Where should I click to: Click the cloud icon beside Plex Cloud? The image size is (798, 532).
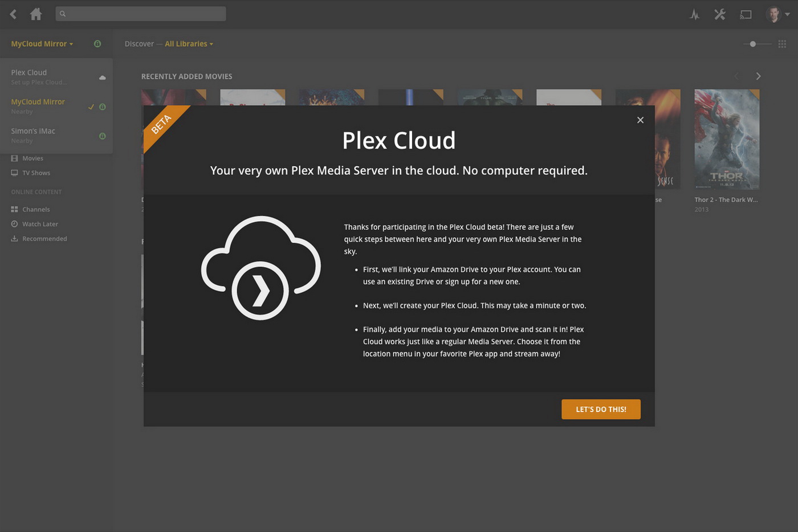[x=103, y=77]
